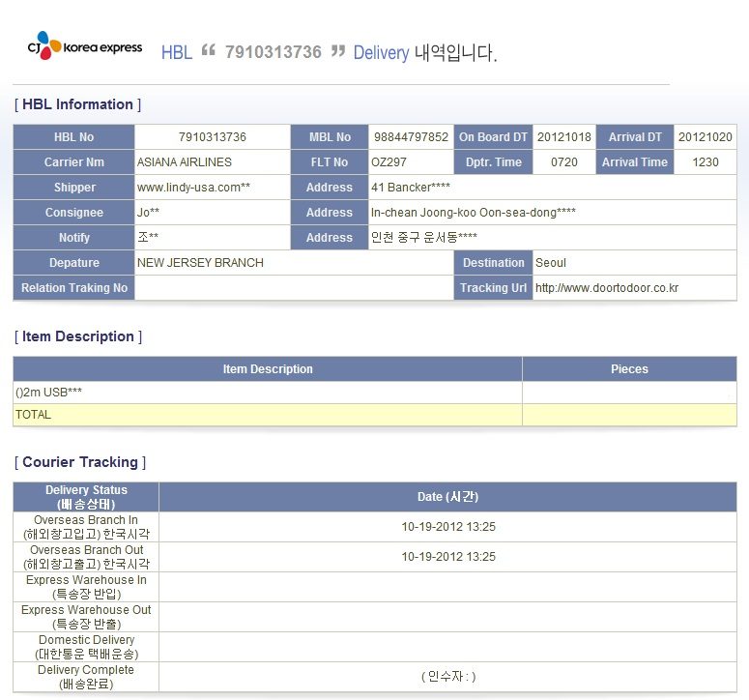Click the MBL No header cell
749x700 pixels.
[x=330, y=137]
